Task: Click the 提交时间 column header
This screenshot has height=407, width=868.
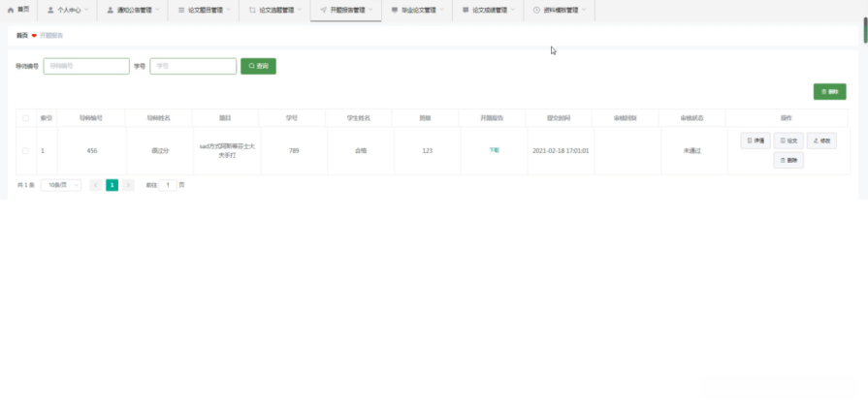Action: 559,118
